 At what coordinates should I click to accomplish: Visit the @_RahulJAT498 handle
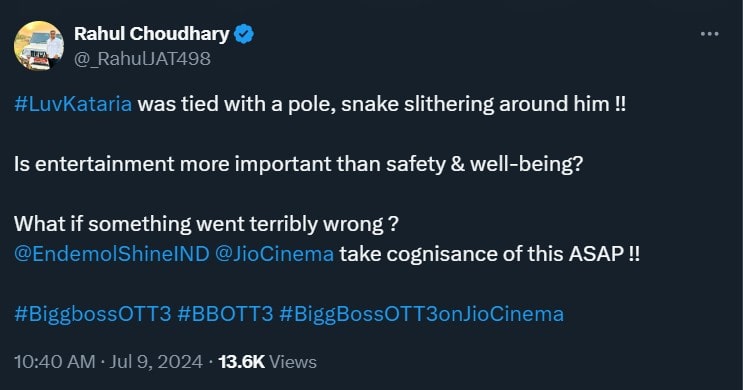(x=142, y=59)
